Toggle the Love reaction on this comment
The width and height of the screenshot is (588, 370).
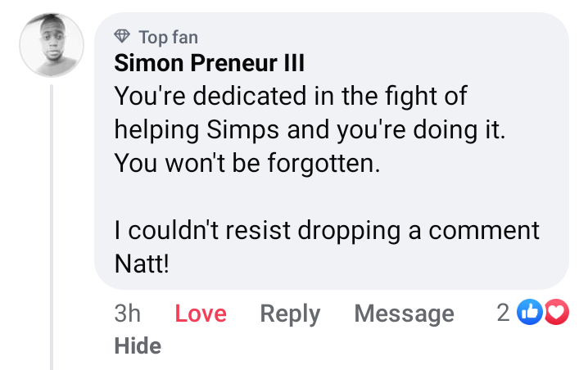point(201,314)
